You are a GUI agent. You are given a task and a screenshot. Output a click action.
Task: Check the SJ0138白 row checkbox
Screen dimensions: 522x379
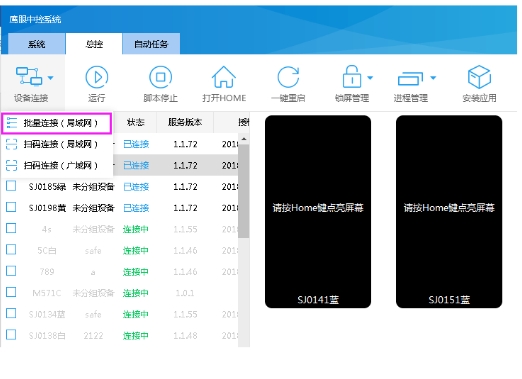pos(11,334)
